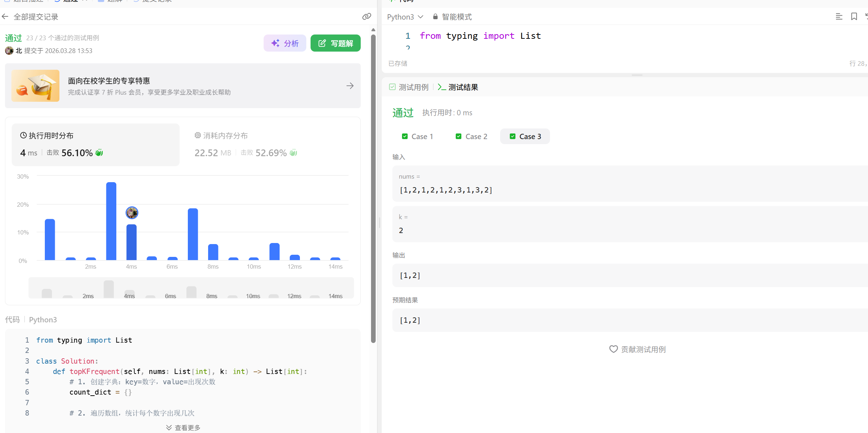Open the student discount banner arrow
This screenshot has height=433, width=868.
tap(350, 86)
